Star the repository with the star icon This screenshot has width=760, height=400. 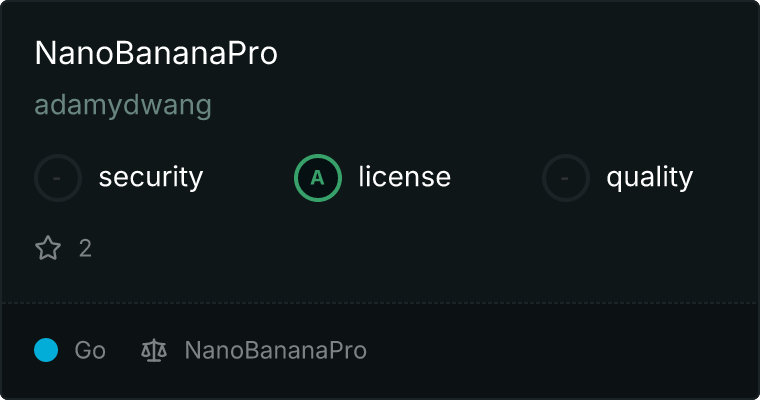pos(48,248)
